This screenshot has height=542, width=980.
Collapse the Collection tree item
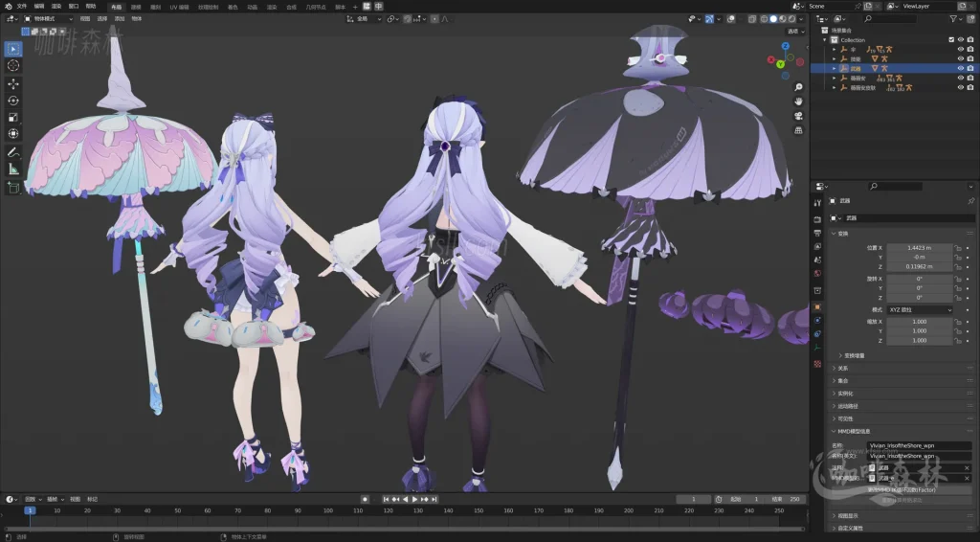pyautogui.click(x=824, y=40)
